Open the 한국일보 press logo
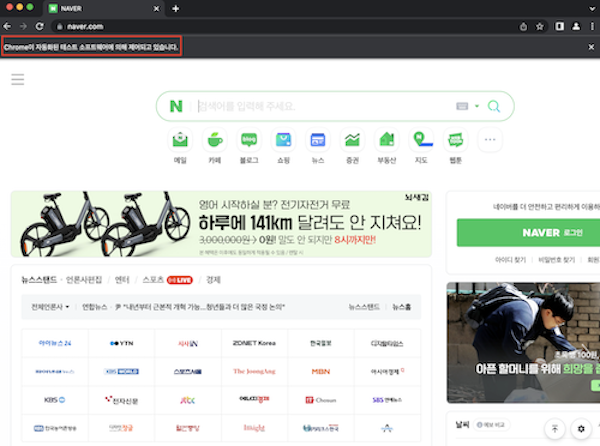Screen dimensions: 600x446 321,343
